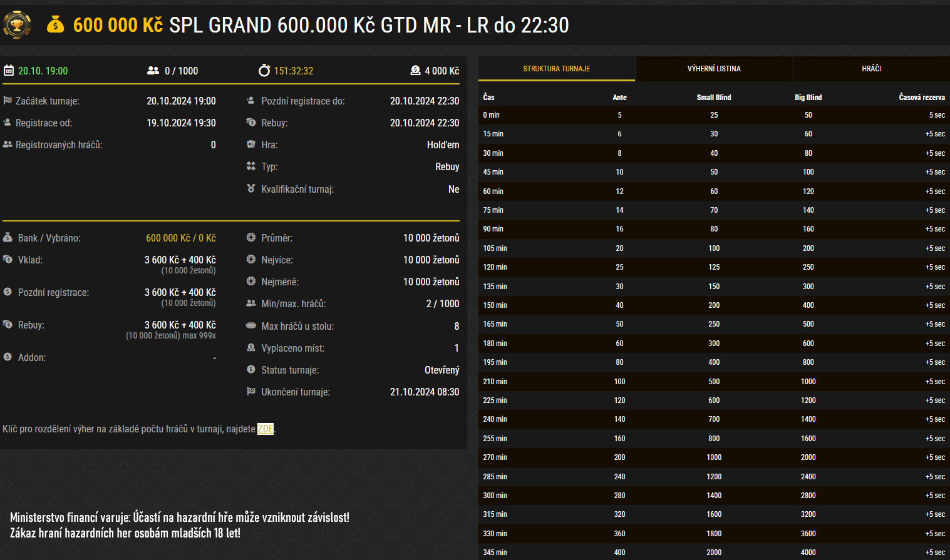The height and width of the screenshot is (560, 950).
Task: Click the 600 000 Kč / 0 Kč bank value
Action: point(181,238)
